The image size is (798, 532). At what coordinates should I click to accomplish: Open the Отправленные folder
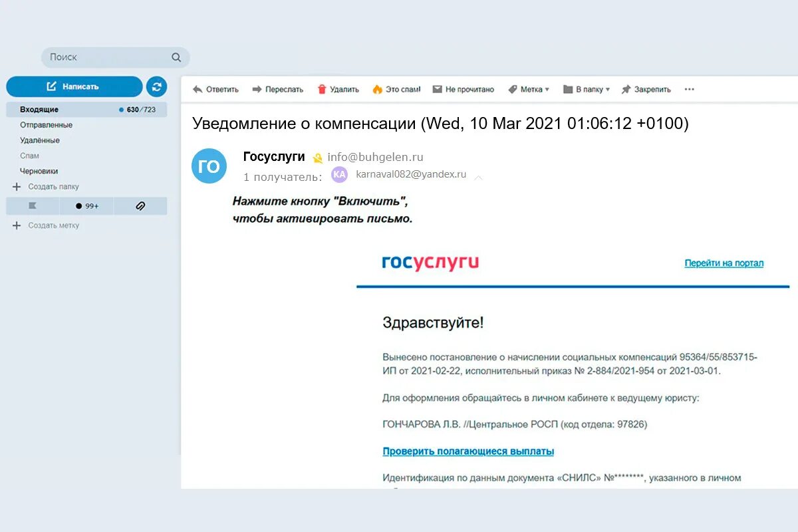tap(46, 125)
